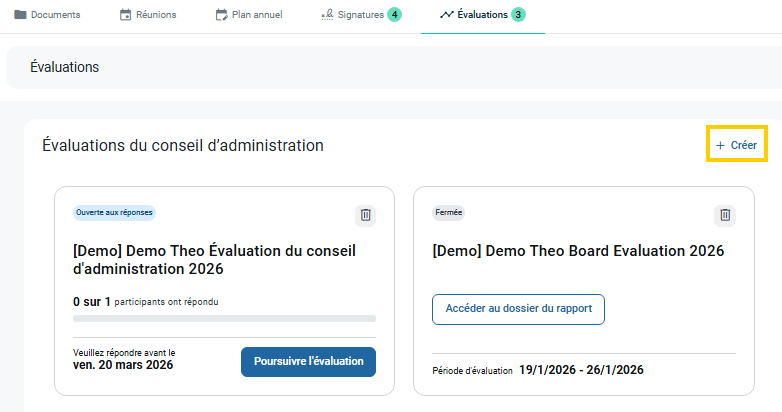Click the Évaluations trend chart icon
Viewport: 782px width, 412px height.
pos(447,15)
